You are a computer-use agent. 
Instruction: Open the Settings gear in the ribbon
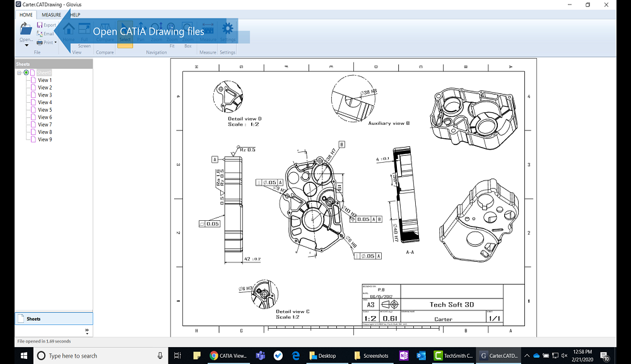click(228, 28)
